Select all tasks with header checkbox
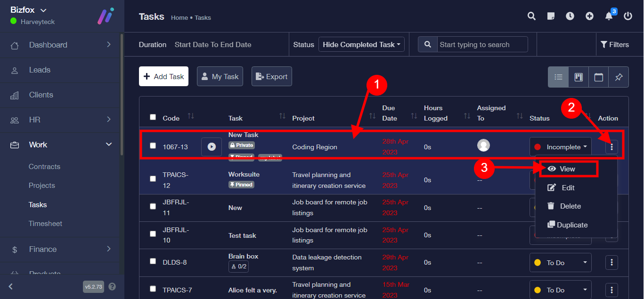644x299 pixels. (x=153, y=117)
